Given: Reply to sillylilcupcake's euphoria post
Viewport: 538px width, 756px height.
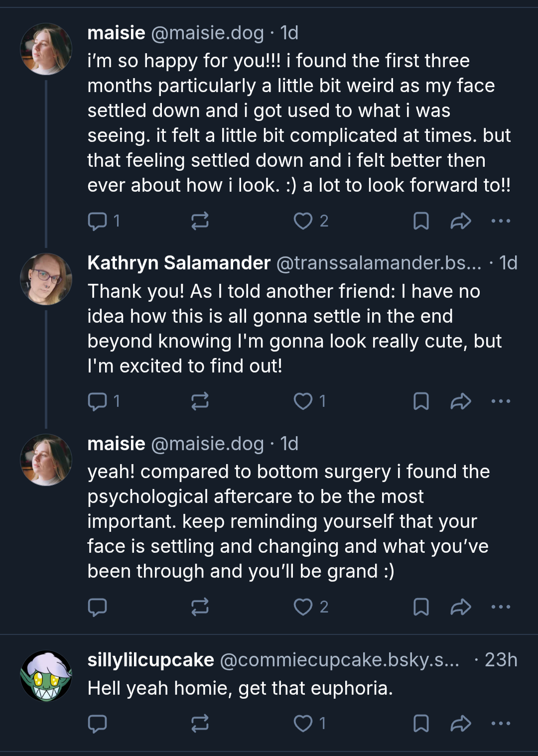Looking at the screenshot, I should coord(98,723).
